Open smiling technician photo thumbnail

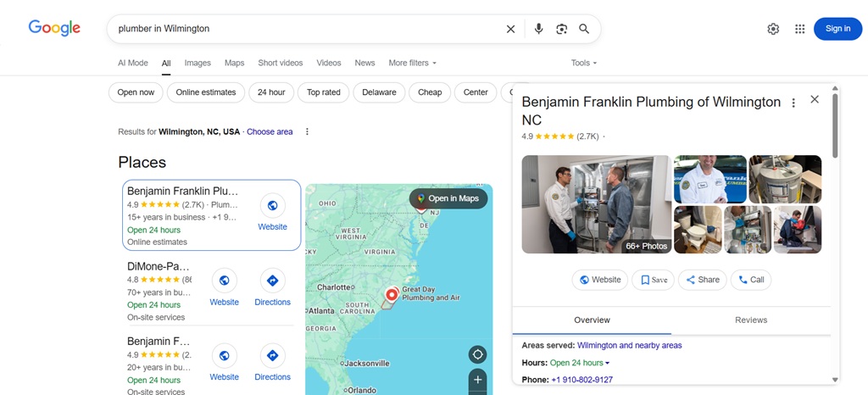click(709, 179)
